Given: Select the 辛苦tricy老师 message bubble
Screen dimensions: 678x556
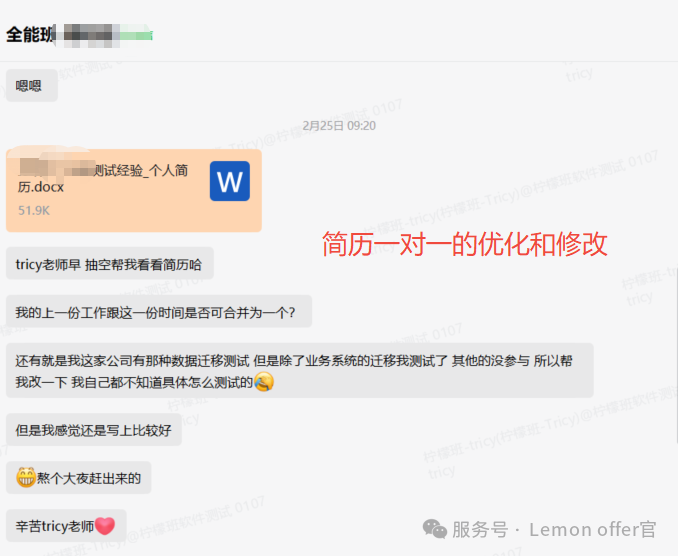Looking at the screenshot, I should tap(66, 526).
